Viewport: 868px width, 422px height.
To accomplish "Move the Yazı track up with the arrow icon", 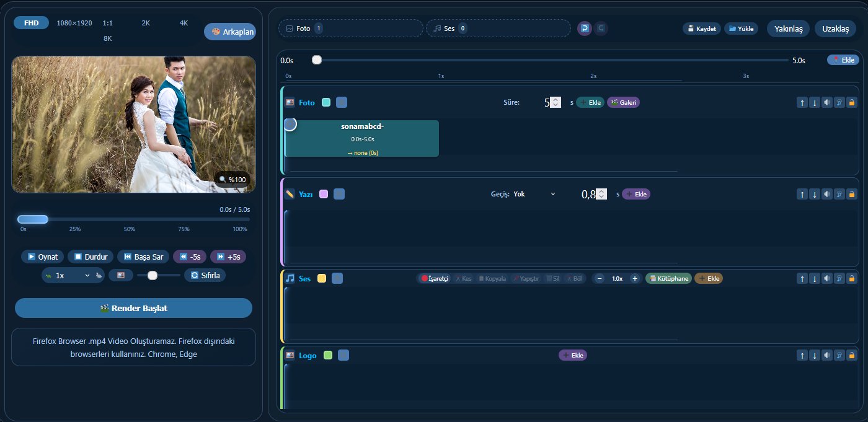I will (x=802, y=194).
